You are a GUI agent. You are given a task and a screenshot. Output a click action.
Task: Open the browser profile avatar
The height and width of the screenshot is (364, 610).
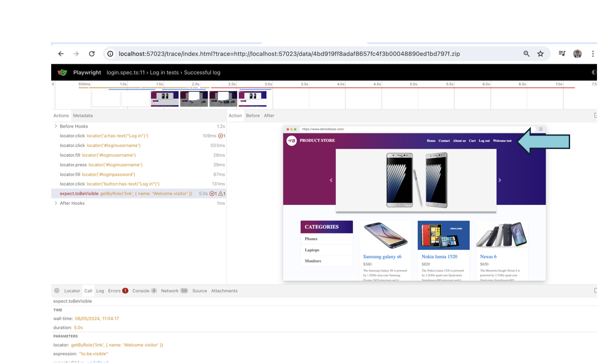[577, 54]
